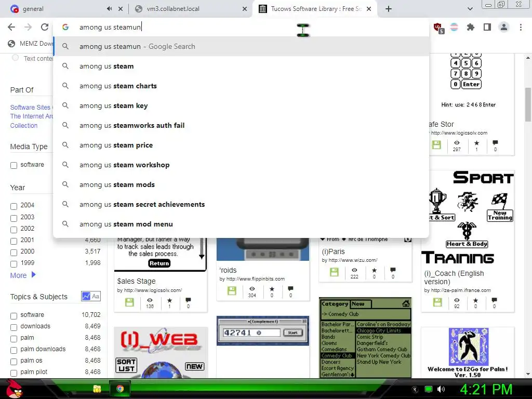
Task: Click the page vertical scrollbar thumb
Action: [x=528, y=104]
